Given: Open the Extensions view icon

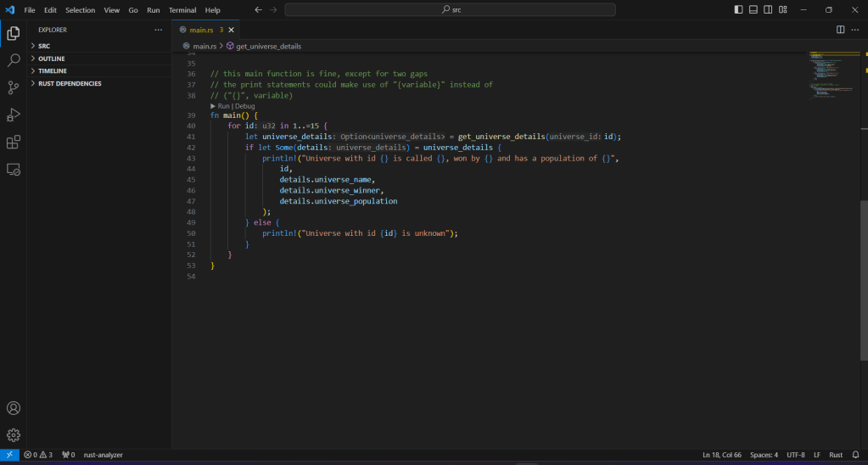Looking at the screenshot, I should coord(14,142).
